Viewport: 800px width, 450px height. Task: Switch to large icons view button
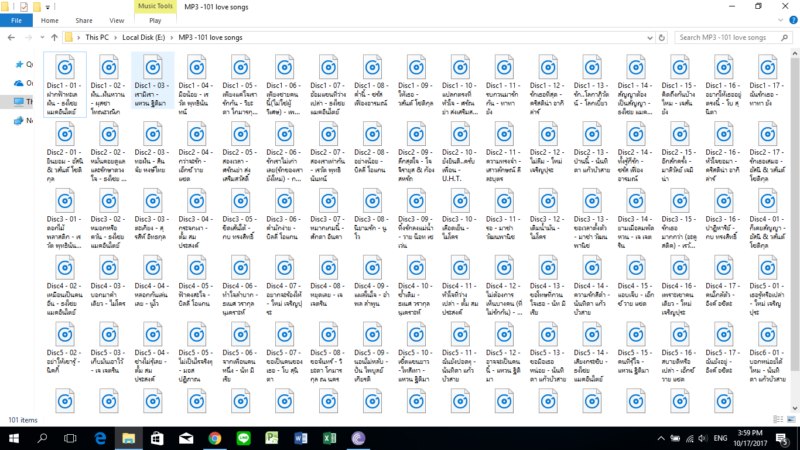point(791,419)
